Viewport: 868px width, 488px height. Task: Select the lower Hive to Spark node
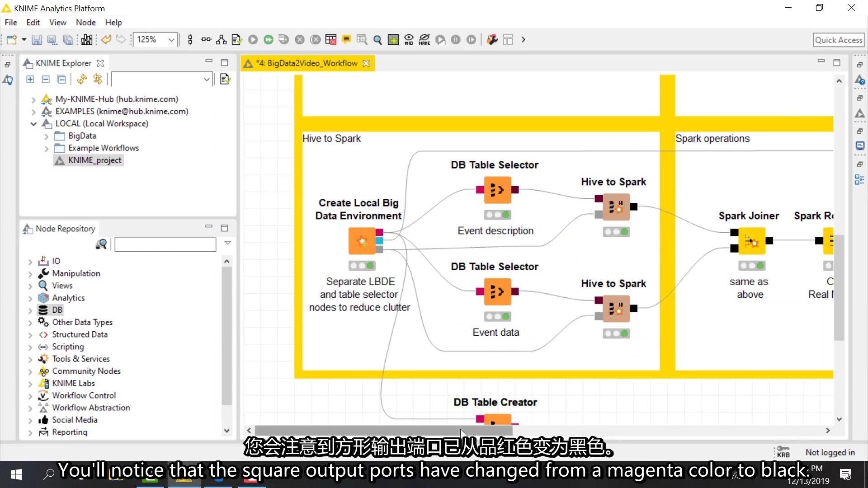tap(616, 309)
